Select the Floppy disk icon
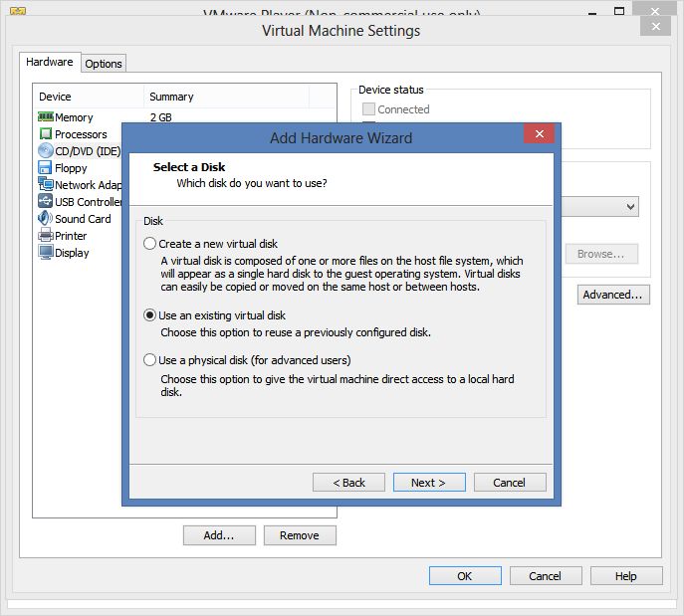The height and width of the screenshot is (616, 684). (x=46, y=168)
